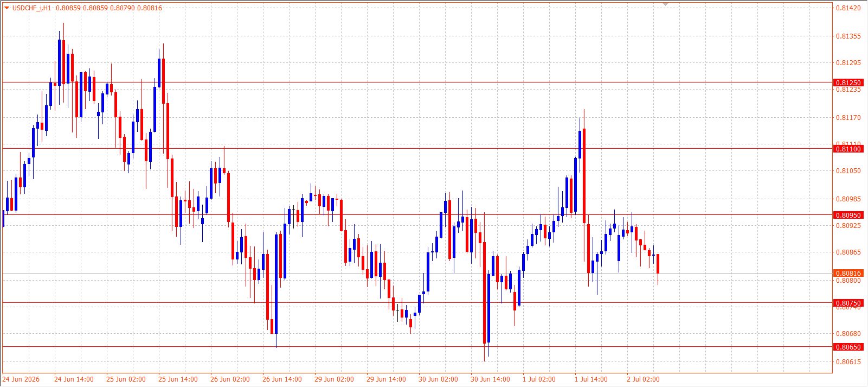Click the 0.80800 value on price scale
The width and height of the screenshot is (868, 387).
pos(848,281)
